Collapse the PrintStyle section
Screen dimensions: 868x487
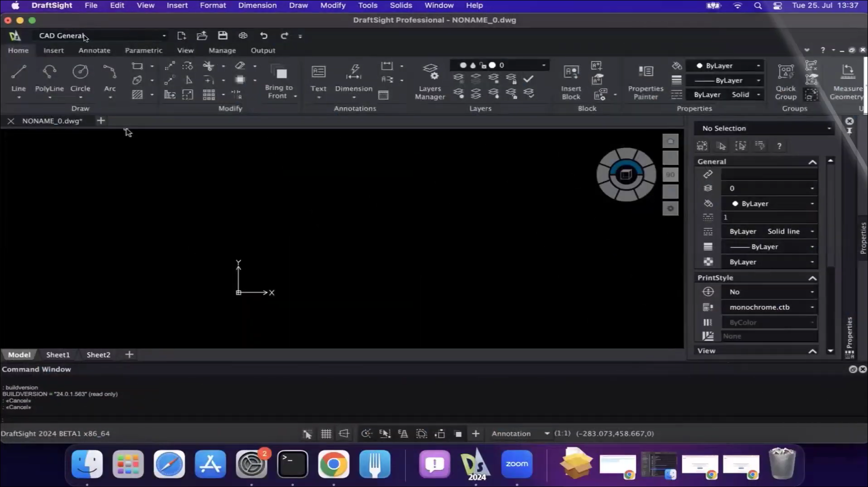coord(813,278)
